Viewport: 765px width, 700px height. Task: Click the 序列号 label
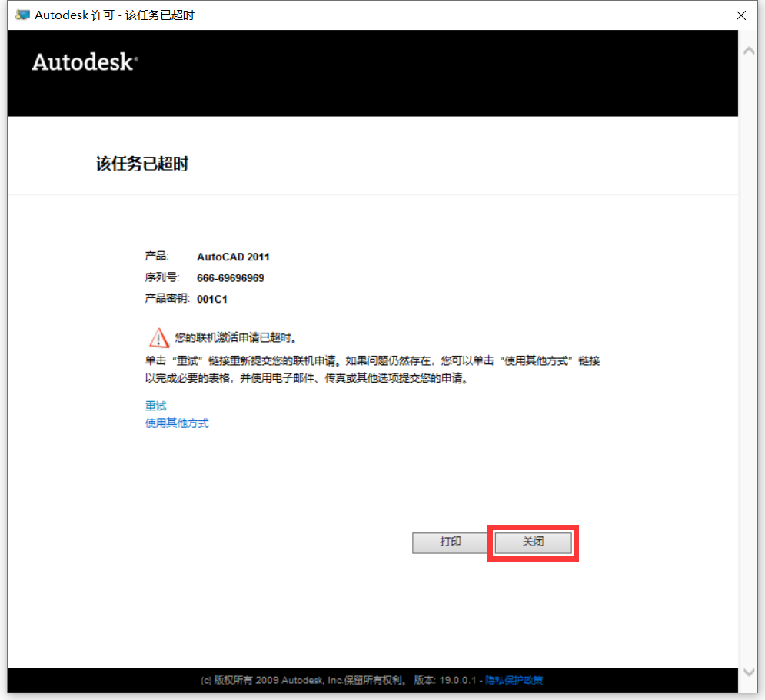(162, 277)
